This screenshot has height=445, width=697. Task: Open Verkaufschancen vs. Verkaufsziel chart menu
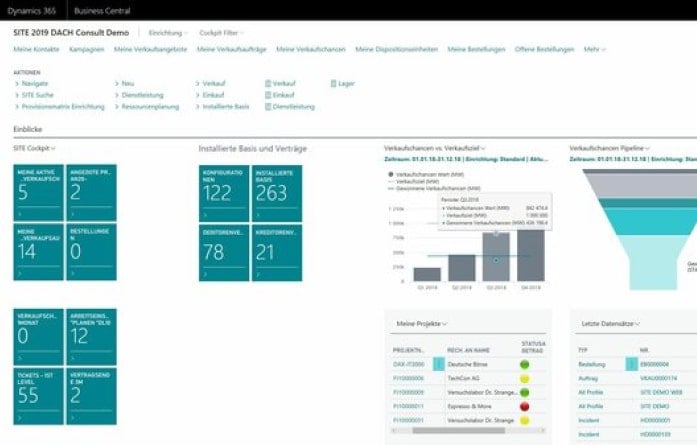point(434,148)
